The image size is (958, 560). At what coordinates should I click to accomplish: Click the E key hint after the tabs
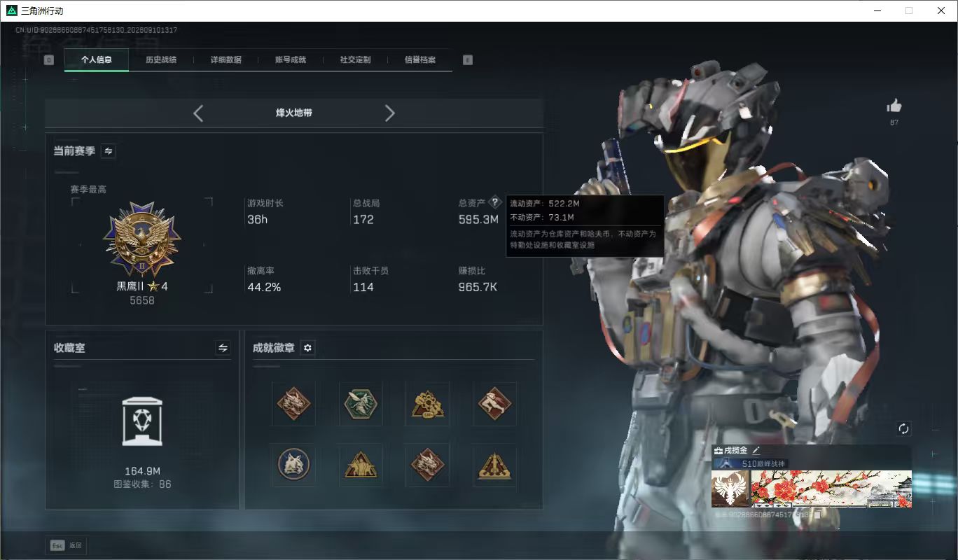[x=468, y=60]
